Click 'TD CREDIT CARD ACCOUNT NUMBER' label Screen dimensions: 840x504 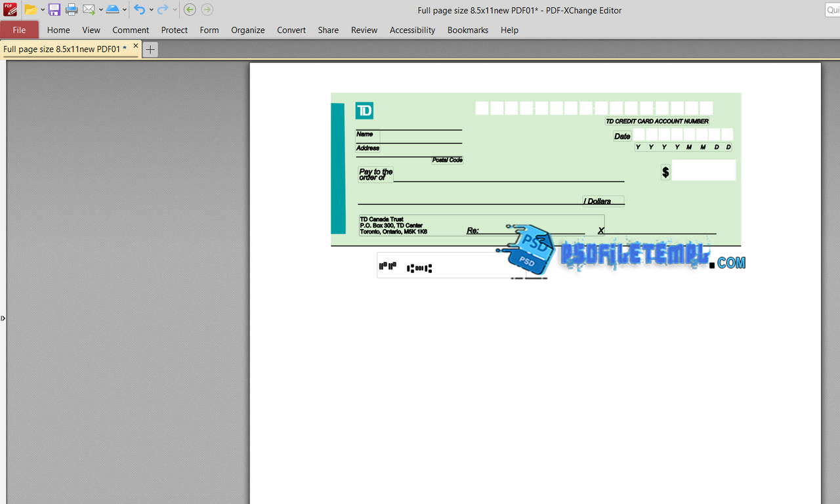point(657,121)
